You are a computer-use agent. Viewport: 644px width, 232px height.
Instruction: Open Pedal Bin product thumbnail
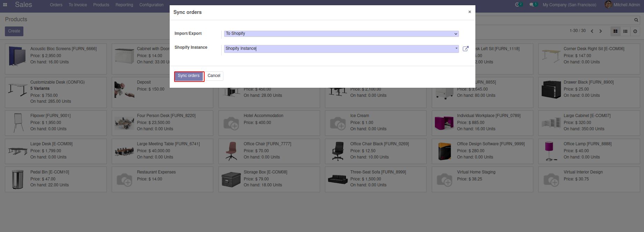click(x=17, y=179)
